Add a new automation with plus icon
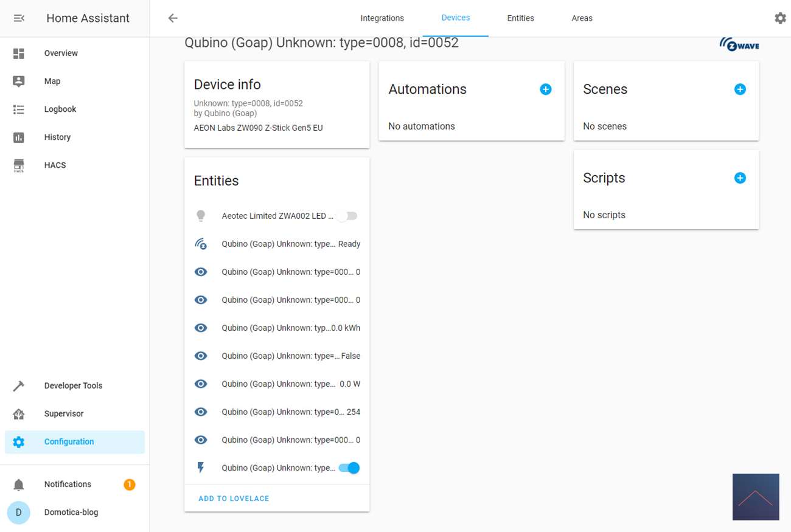This screenshot has height=532, width=791. [546, 89]
